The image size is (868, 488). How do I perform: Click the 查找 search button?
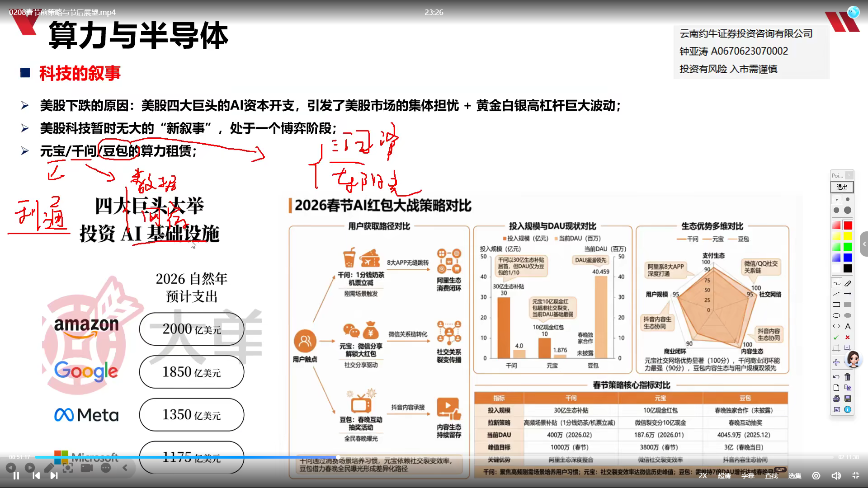click(x=771, y=475)
